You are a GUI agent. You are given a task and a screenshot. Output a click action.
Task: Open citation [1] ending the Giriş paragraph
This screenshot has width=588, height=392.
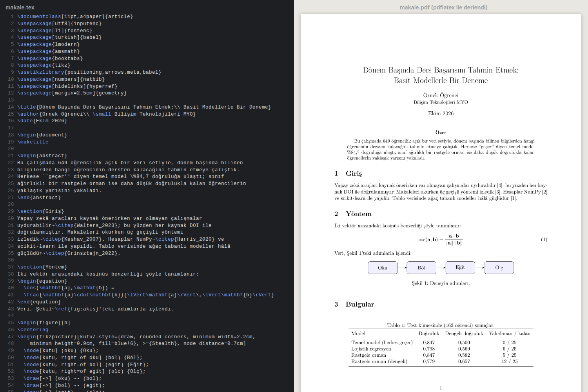pos(513,198)
